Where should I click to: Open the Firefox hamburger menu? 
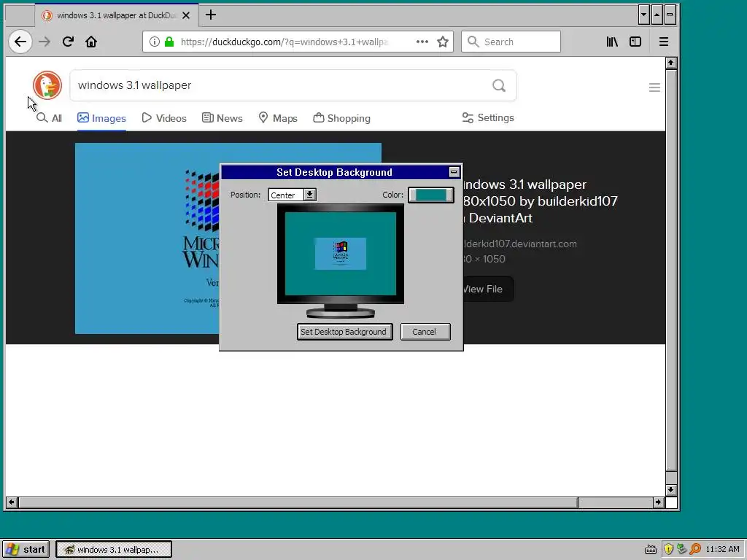[x=664, y=42]
